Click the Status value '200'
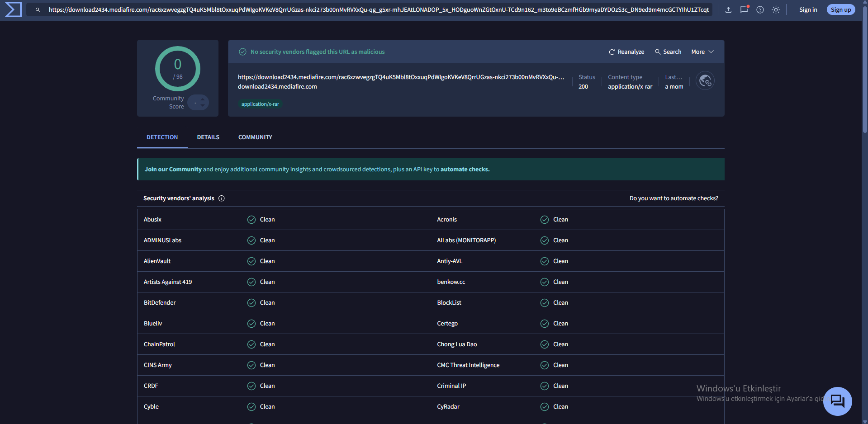The image size is (868, 424). 583,87
